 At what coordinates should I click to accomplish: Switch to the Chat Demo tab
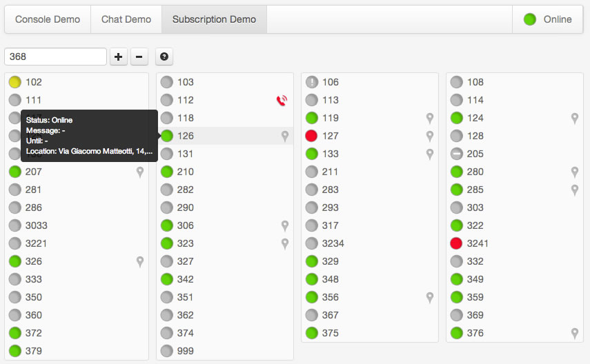point(126,19)
